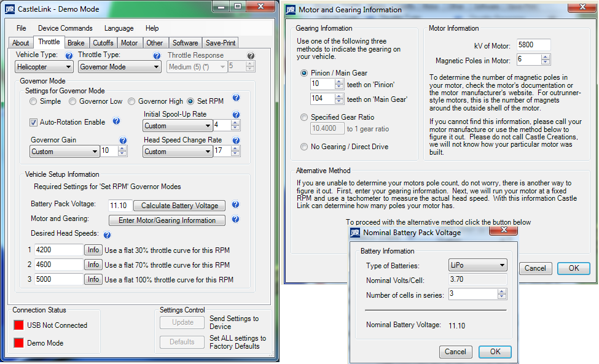The width and height of the screenshot is (599, 364).
Task: Click CastleLink title bar app icon
Action: (x=10, y=9)
